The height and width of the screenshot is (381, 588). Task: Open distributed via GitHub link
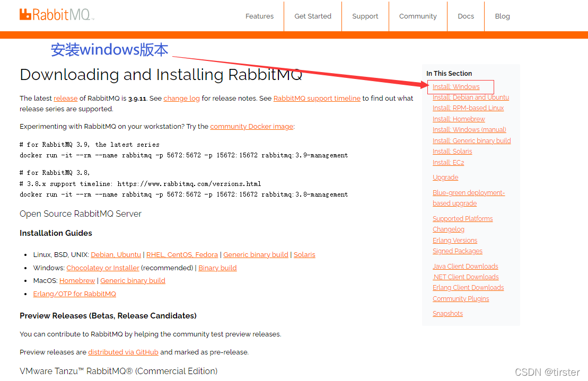(124, 352)
